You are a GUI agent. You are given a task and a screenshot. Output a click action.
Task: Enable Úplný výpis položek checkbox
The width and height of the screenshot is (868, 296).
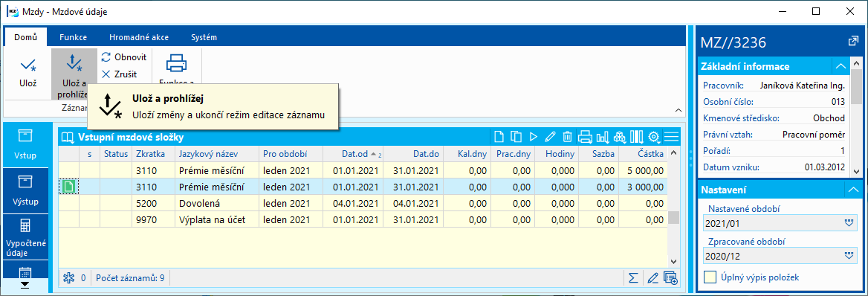[x=710, y=277]
